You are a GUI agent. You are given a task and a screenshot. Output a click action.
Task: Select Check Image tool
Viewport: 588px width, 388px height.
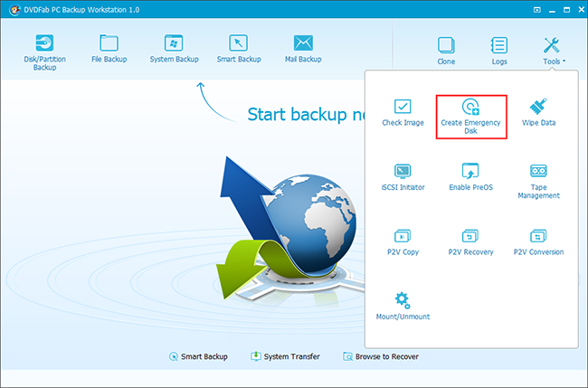tap(403, 112)
